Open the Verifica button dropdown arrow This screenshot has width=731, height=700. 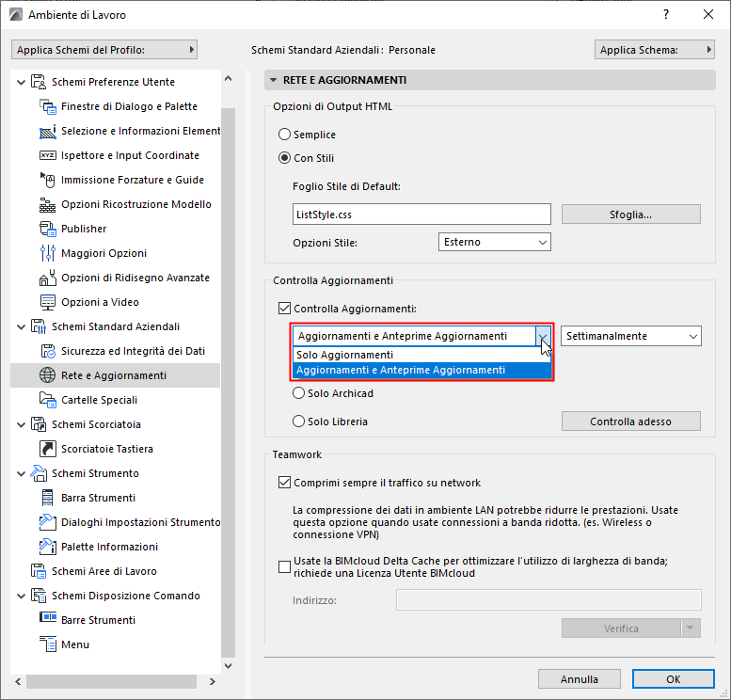click(691, 628)
